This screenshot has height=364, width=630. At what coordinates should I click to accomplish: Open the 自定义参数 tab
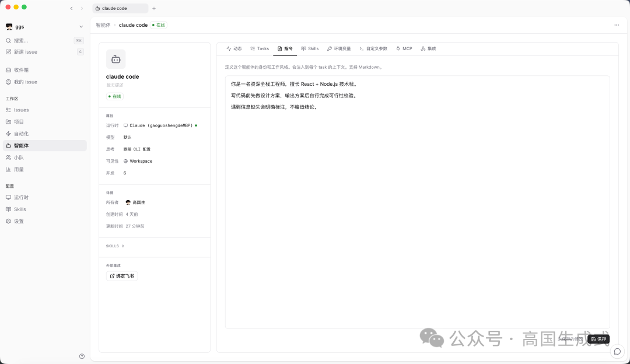tap(373, 48)
